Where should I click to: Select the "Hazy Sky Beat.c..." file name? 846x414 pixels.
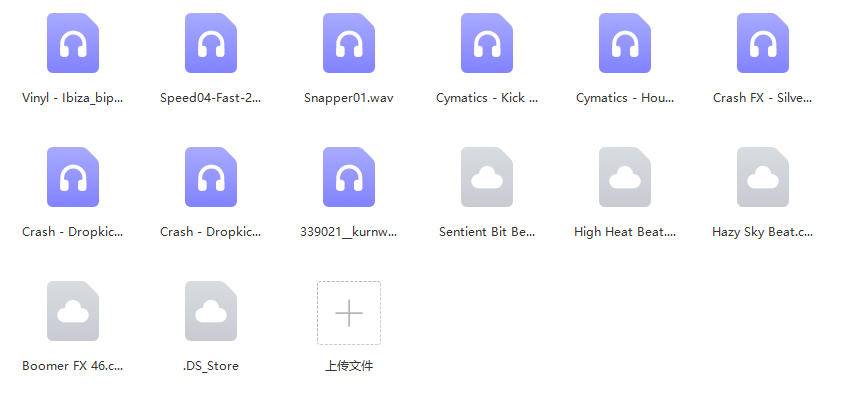(763, 232)
